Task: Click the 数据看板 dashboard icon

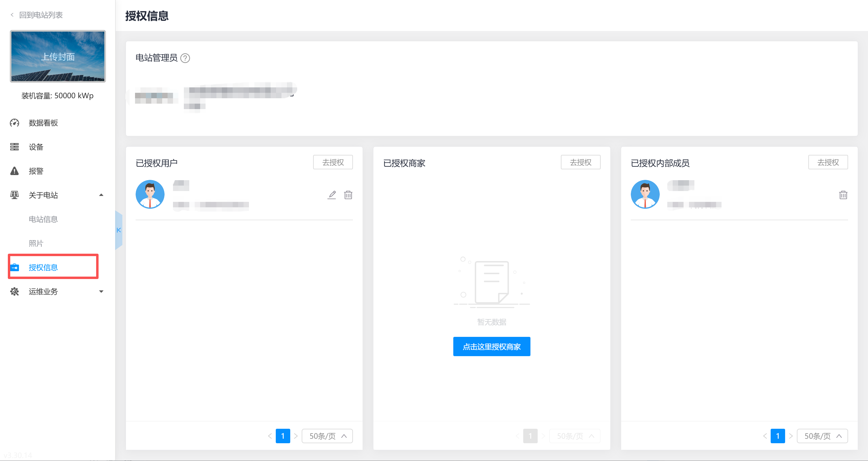Action: pyautogui.click(x=14, y=123)
